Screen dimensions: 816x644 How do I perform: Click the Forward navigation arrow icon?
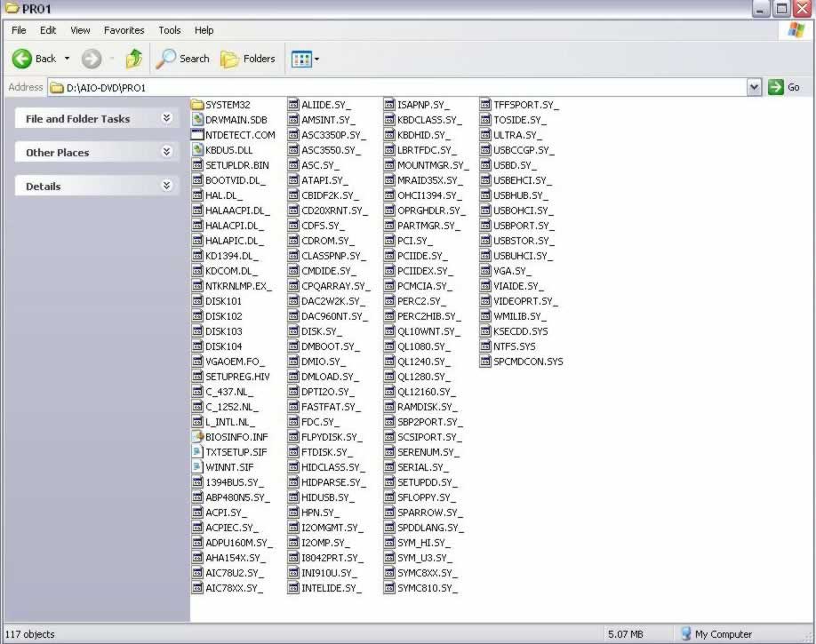point(92,59)
